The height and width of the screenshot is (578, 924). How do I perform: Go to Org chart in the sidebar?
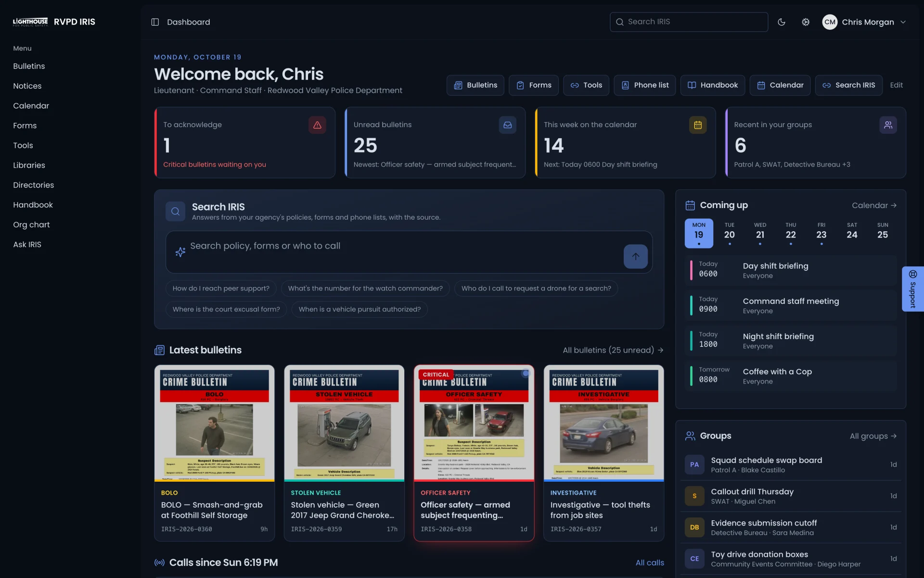point(31,224)
